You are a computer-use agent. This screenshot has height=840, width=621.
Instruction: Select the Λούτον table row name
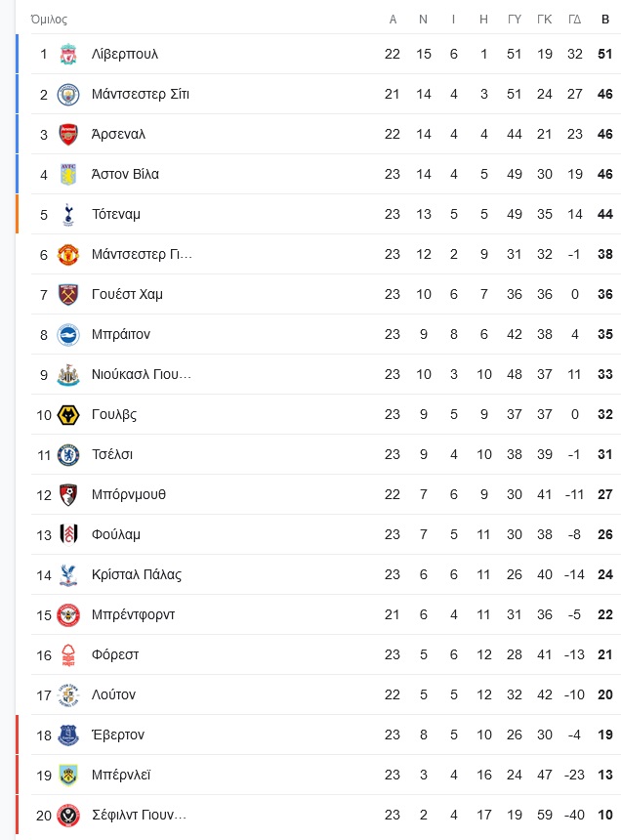tap(113, 694)
